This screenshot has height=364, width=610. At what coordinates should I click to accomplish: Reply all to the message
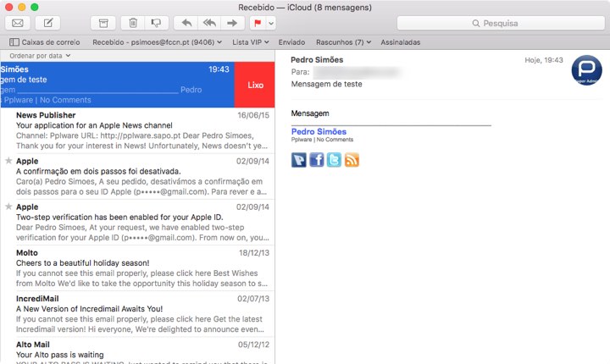[x=209, y=24]
